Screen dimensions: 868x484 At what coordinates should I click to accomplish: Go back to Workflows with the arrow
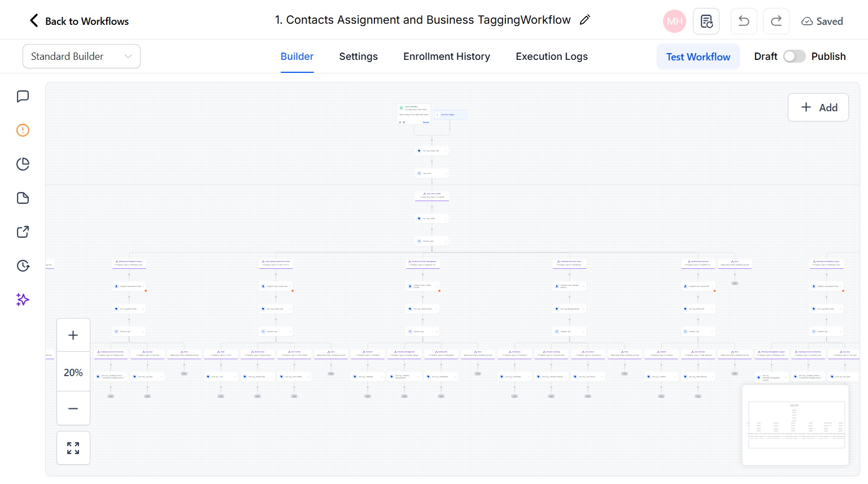[34, 21]
